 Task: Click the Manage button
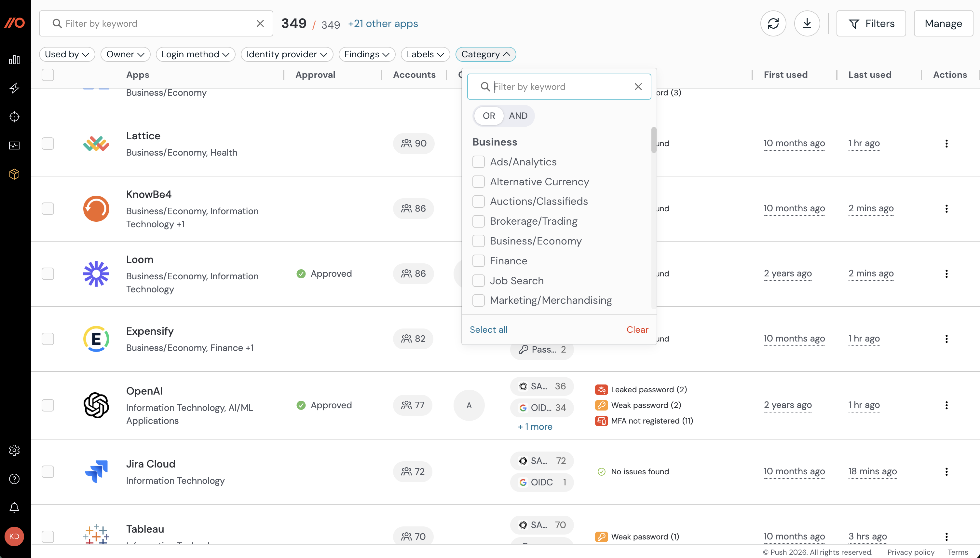click(943, 23)
